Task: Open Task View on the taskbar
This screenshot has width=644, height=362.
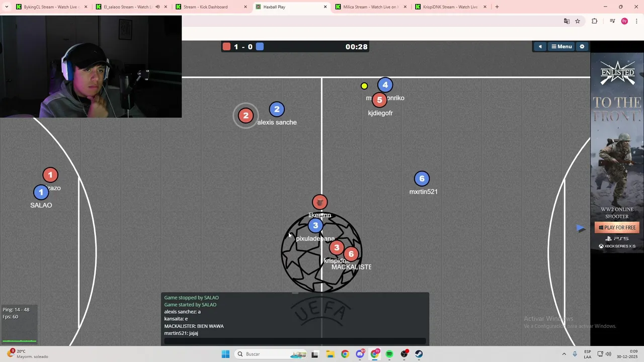Action: point(314,354)
